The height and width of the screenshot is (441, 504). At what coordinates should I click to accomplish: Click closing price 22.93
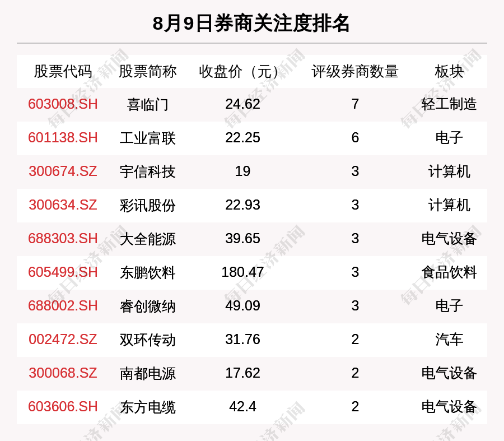pyautogui.click(x=242, y=205)
